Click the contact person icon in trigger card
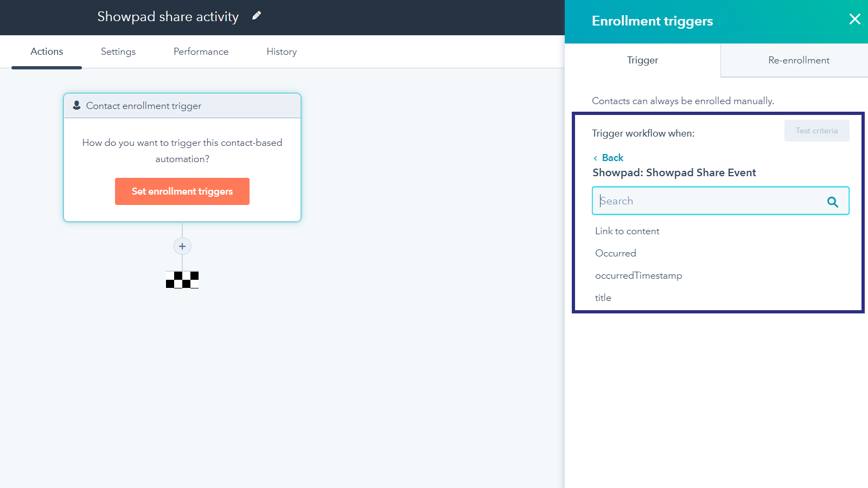Viewport: 868px width, 488px height. click(76, 105)
